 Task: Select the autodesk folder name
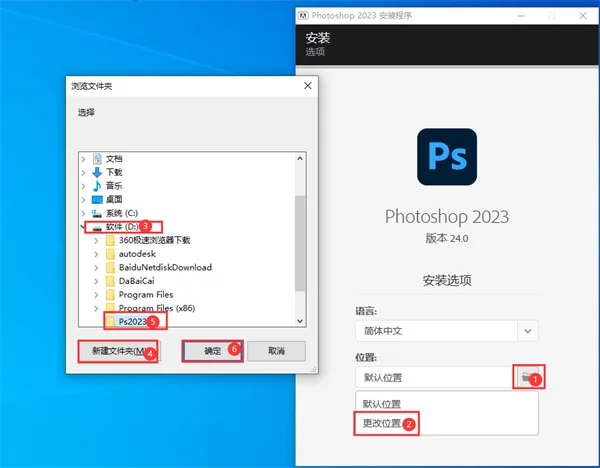pyautogui.click(x=137, y=254)
